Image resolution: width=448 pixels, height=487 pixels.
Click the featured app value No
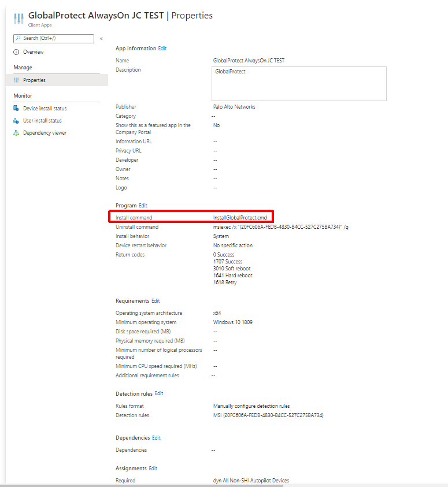click(x=217, y=125)
